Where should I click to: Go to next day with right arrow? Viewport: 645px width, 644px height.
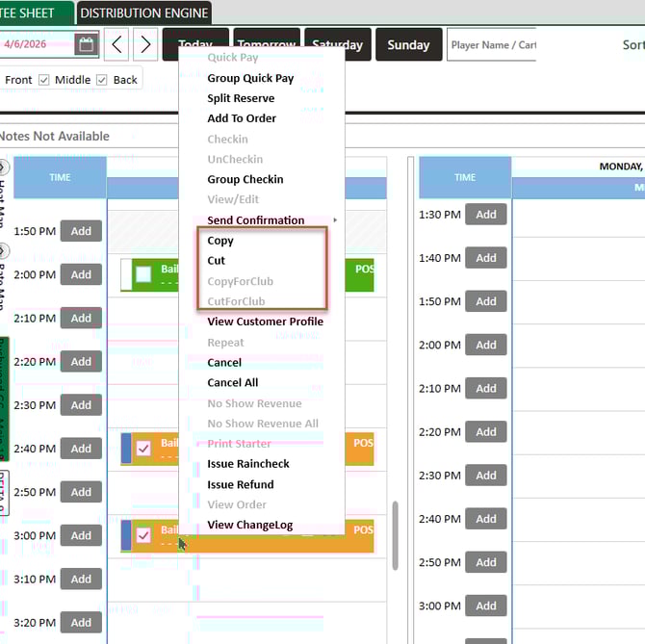point(145,44)
